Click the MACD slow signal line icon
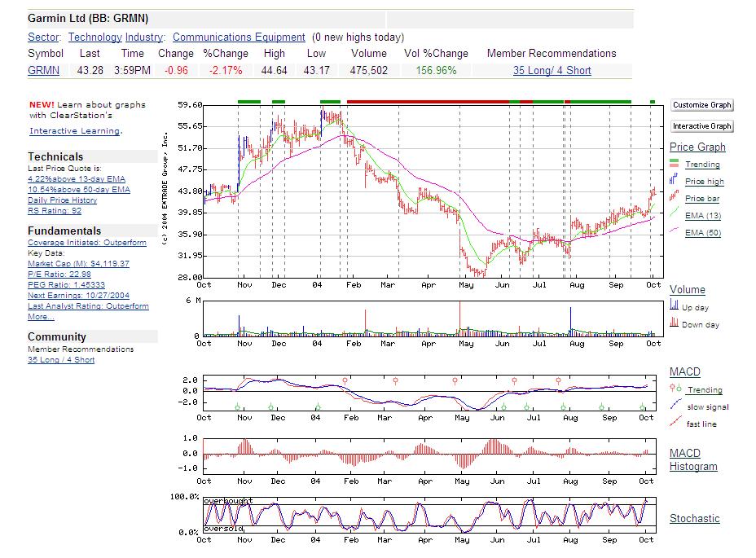Image resolution: width=756 pixels, height=558 pixels. point(674,406)
